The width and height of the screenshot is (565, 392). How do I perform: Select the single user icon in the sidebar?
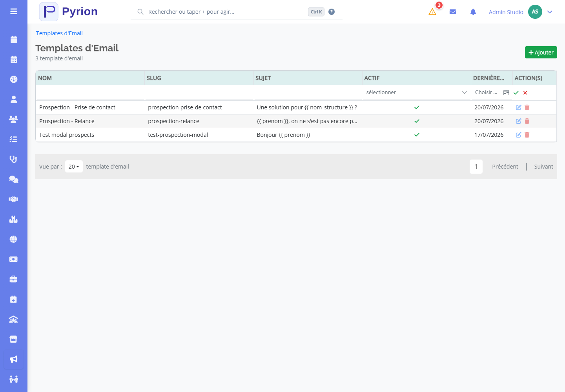point(14,99)
